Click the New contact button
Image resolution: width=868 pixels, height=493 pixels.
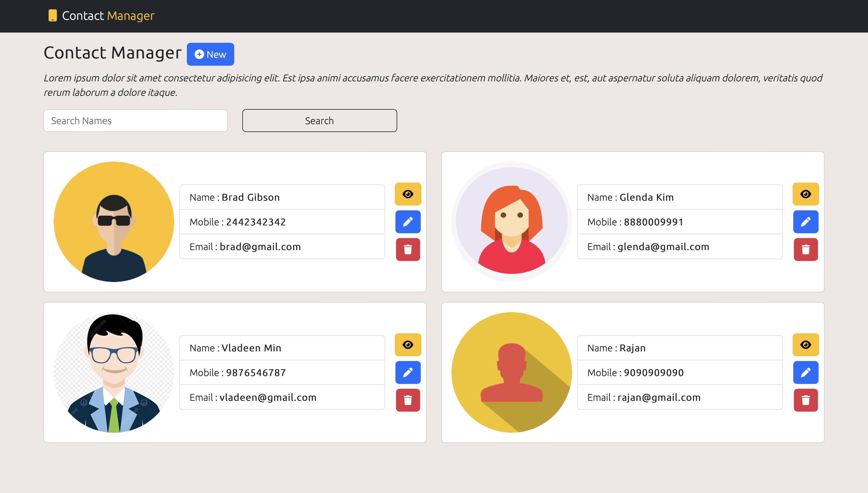(x=210, y=54)
